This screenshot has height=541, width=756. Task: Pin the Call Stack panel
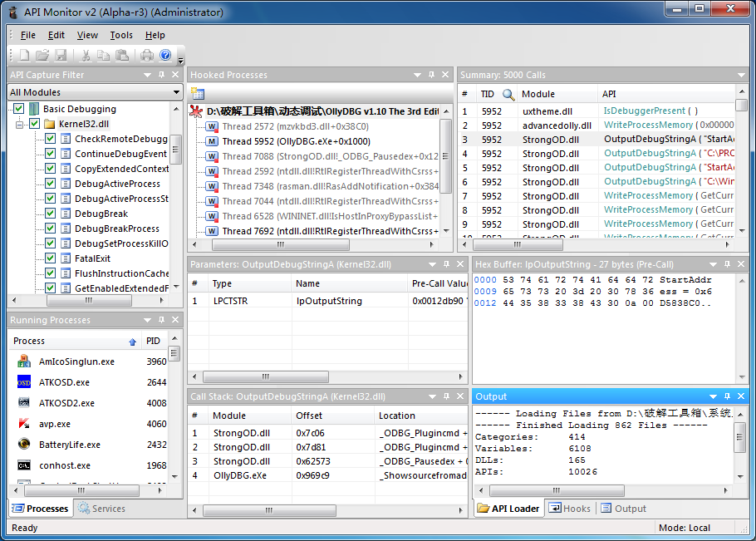tap(446, 396)
